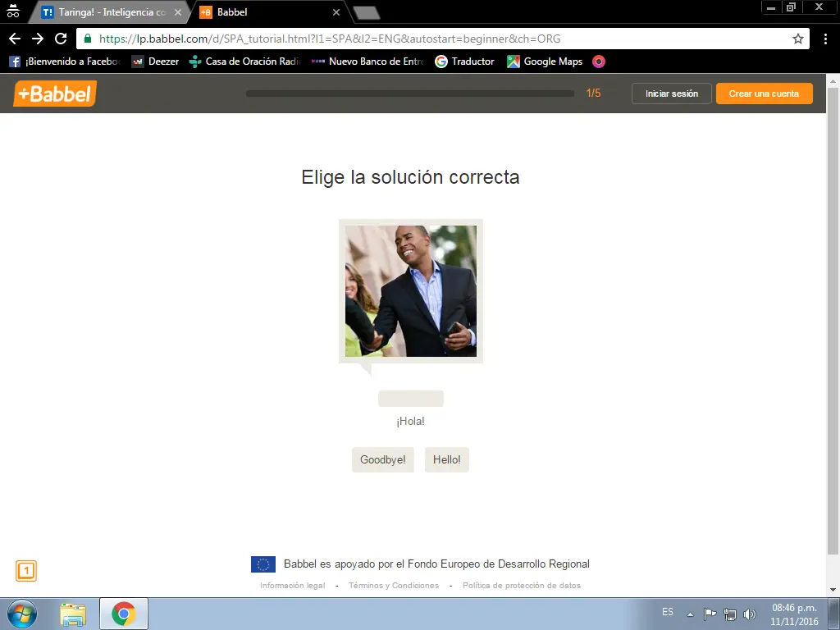The image size is (840, 630).
Task: Click the Iniciar sesión button
Action: 671,94
